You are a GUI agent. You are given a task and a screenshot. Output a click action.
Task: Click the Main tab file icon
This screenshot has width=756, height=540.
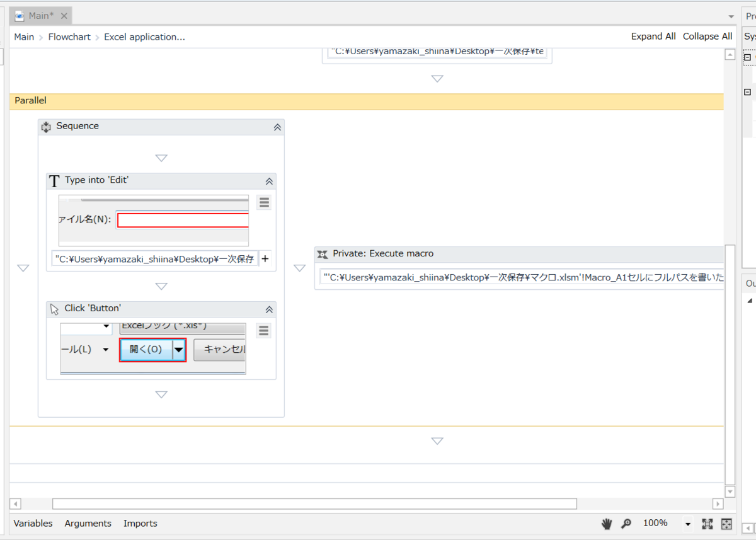20,16
